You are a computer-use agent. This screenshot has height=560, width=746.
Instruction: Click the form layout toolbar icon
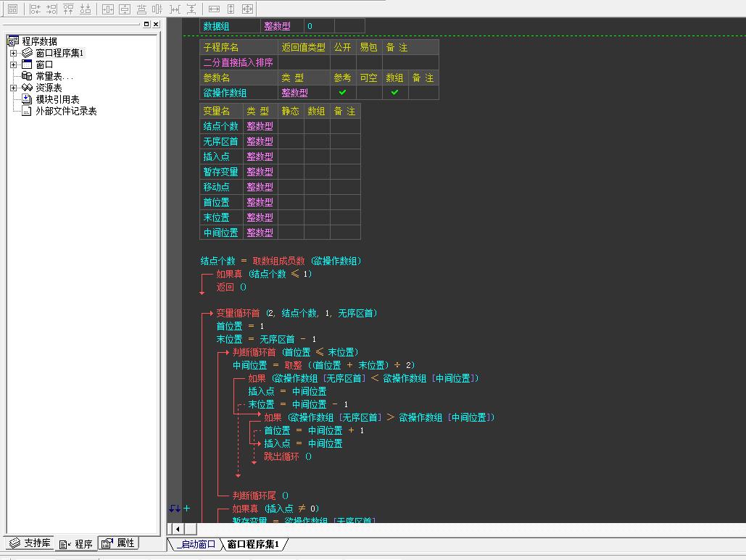[x=12, y=9]
